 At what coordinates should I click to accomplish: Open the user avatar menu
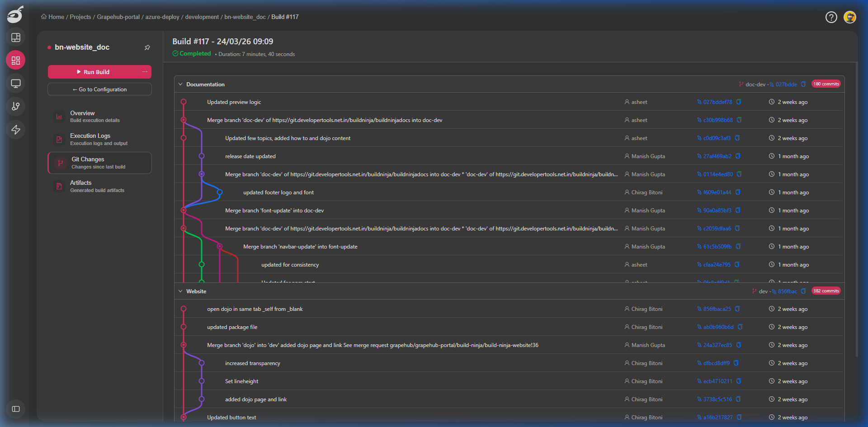pos(849,17)
